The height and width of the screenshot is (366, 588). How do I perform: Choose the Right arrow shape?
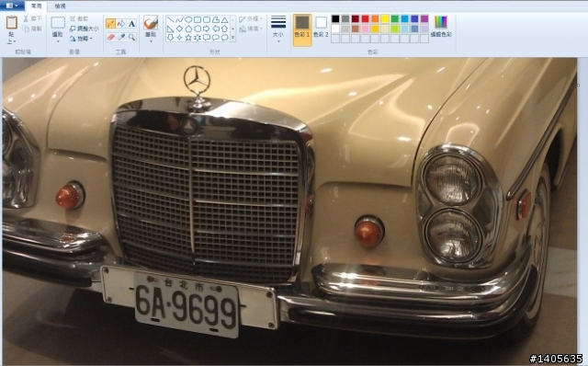tap(207, 29)
